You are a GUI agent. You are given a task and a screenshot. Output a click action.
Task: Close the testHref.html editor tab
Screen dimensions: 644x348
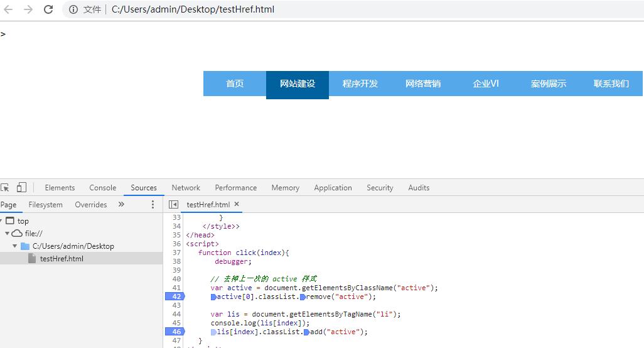click(x=237, y=204)
